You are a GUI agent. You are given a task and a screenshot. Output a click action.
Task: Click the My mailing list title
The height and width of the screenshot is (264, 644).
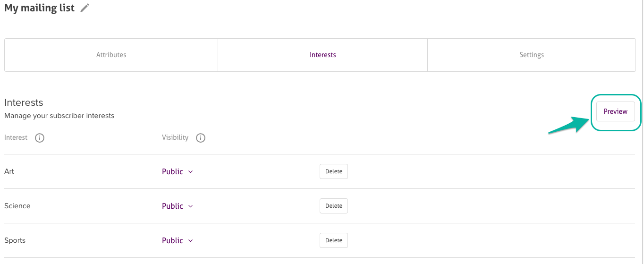click(x=39, y=8)
